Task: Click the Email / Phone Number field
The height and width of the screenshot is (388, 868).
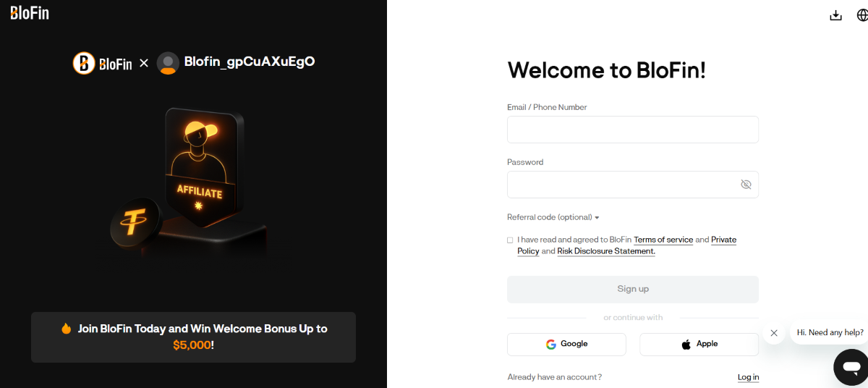Action: [632, 130]
